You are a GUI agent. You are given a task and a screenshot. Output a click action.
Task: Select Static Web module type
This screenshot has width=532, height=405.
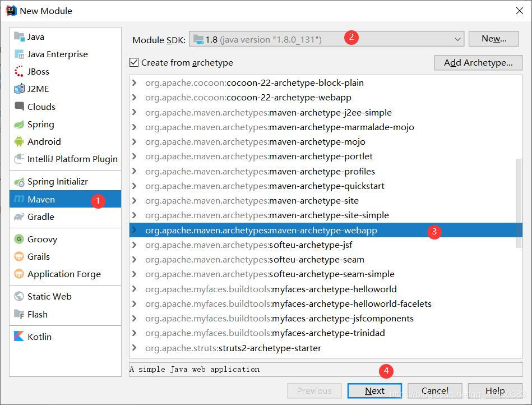click(65, 296)
